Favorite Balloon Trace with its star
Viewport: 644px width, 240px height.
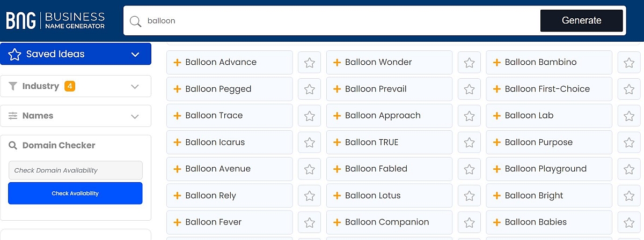[x=309, y=116]
